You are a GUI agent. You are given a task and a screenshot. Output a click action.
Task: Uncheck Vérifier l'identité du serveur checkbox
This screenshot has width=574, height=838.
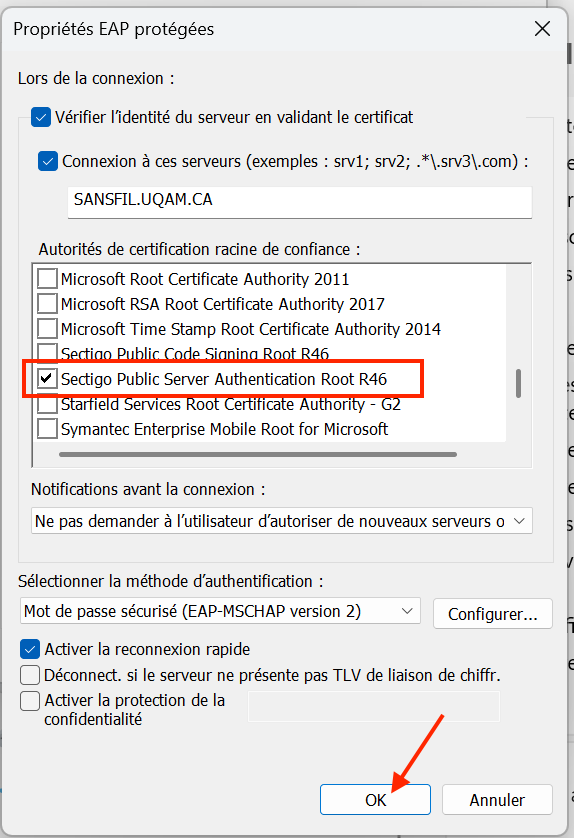tap(41, 117)
